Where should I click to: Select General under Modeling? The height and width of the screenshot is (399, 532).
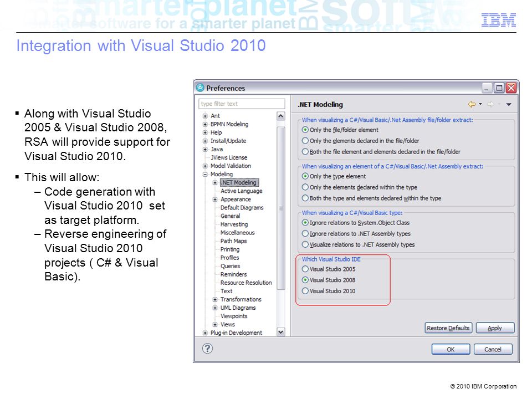click(230, 216)
